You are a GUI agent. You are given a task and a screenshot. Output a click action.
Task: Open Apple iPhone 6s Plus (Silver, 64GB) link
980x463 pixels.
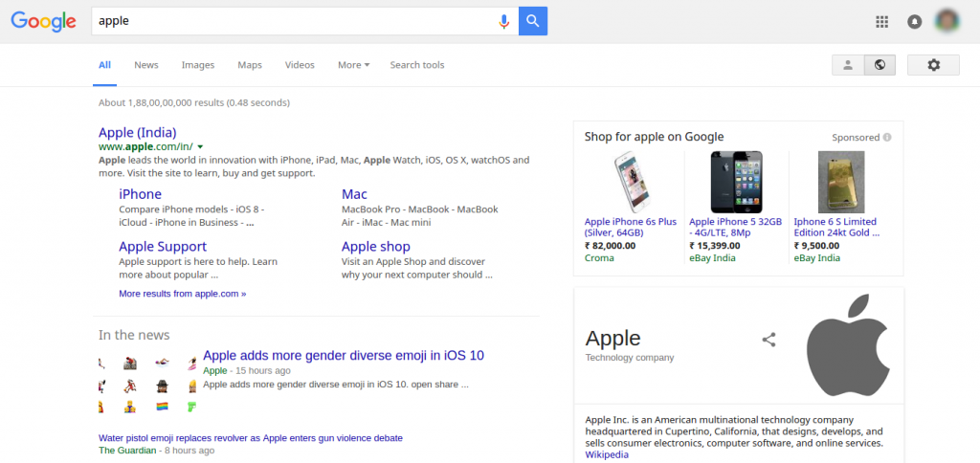pyautogui.click(x=631, y=228)
